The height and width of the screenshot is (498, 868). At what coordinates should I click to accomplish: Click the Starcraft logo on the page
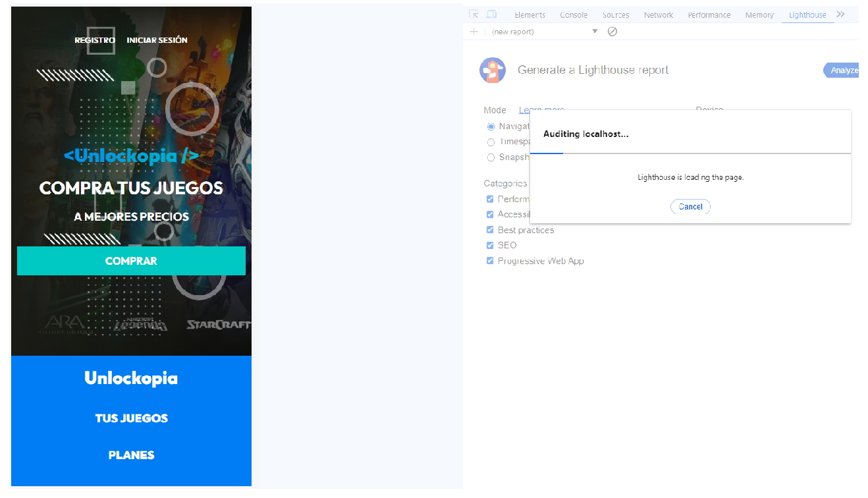pos(218,324)
